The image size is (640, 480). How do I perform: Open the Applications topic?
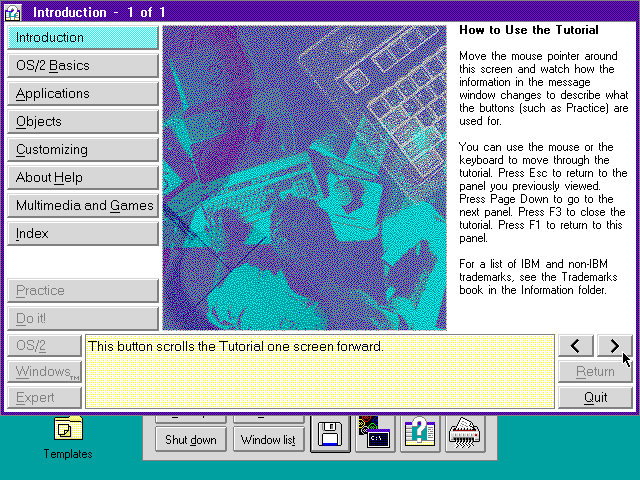coord(83,93)
